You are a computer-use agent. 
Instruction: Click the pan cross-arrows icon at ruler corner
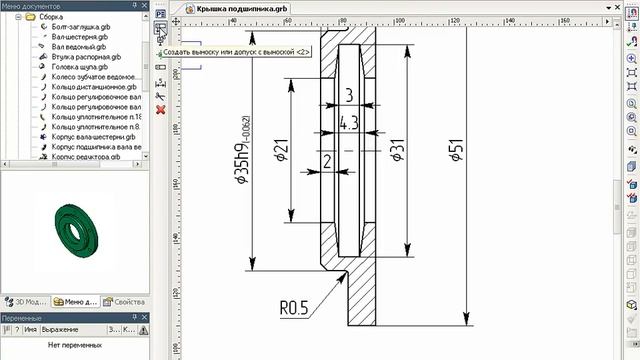tap(176, 22)
